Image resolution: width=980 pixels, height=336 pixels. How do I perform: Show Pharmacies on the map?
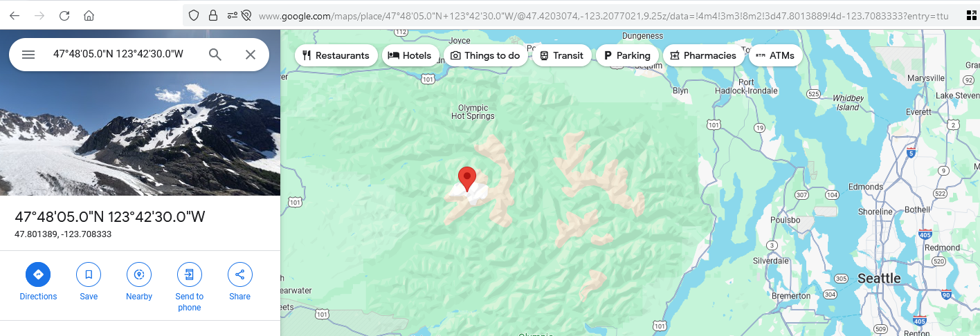point(704,55)
